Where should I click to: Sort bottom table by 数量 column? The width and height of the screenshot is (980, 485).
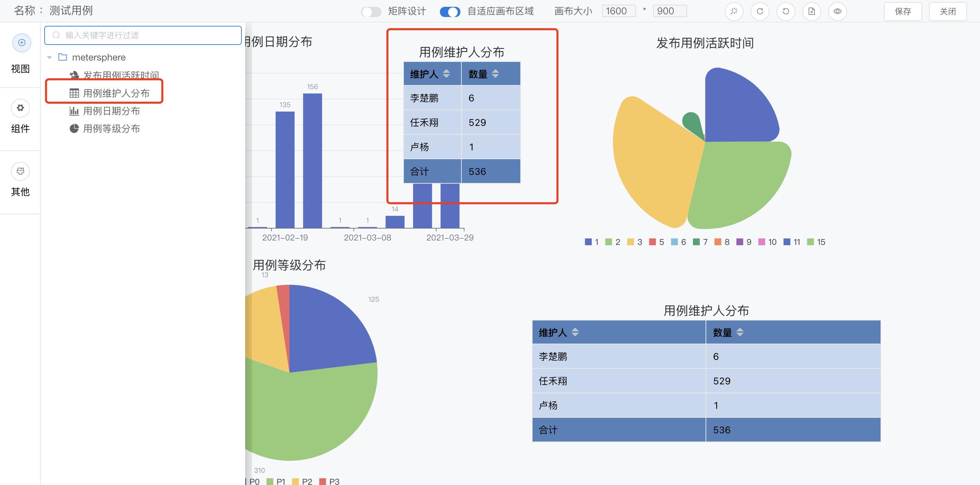(740, 332)
